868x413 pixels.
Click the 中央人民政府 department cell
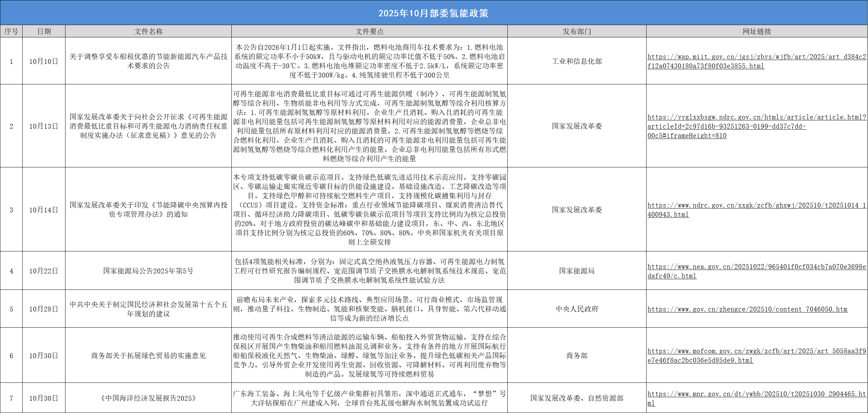pyautogui.click(x=577, y=309)
